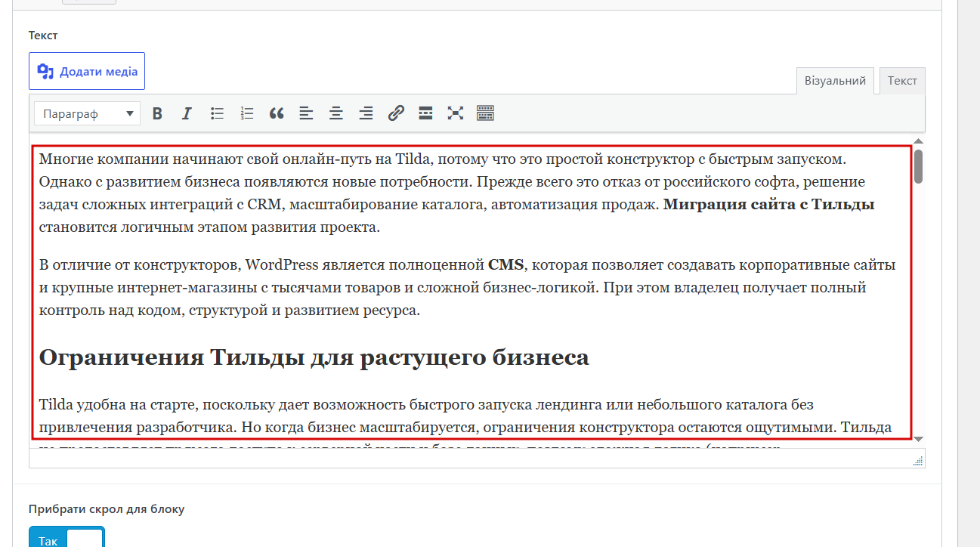The image size is (980, 547).
Task: Click the bold word CMS
Action: point(505,265)
